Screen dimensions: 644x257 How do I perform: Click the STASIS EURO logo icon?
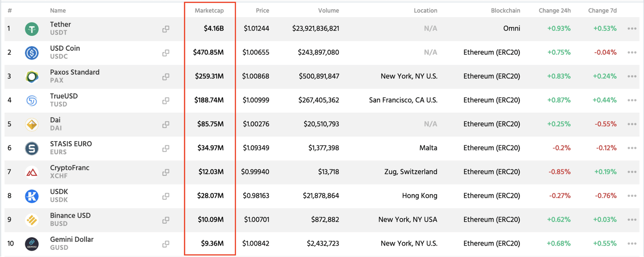(x=32, y=148)
